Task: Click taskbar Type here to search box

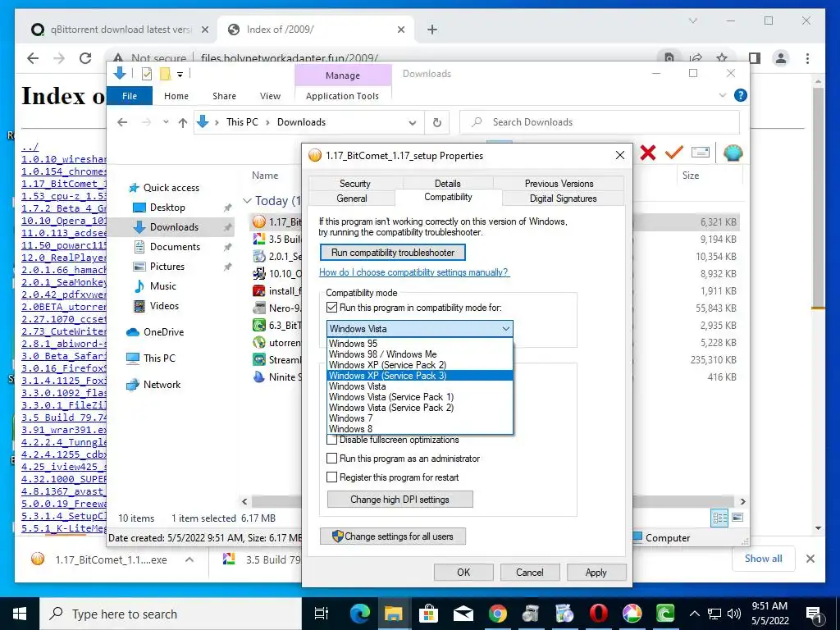Action: click(171, 614)
